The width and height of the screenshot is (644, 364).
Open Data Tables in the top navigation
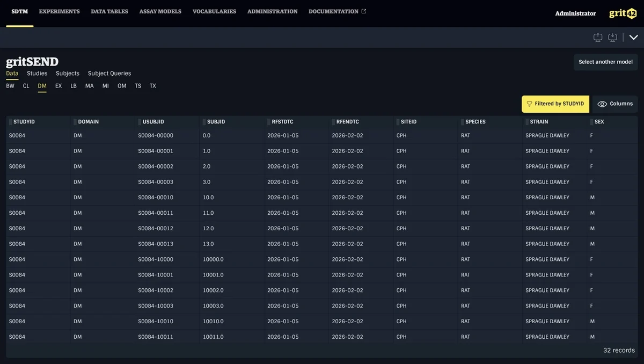coord(109,11)
